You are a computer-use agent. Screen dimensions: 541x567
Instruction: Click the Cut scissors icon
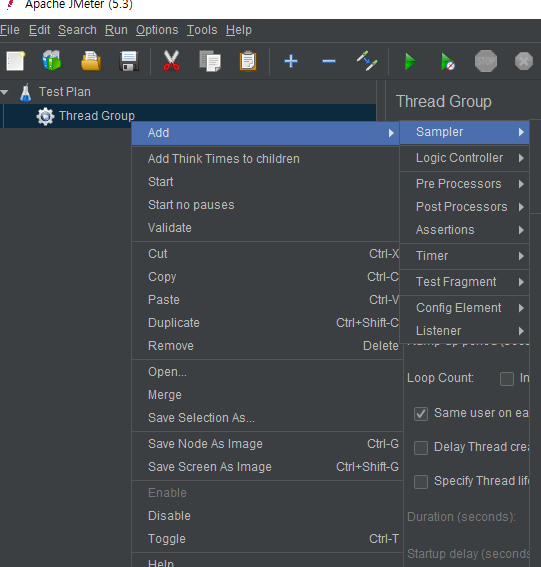[171, 61]
